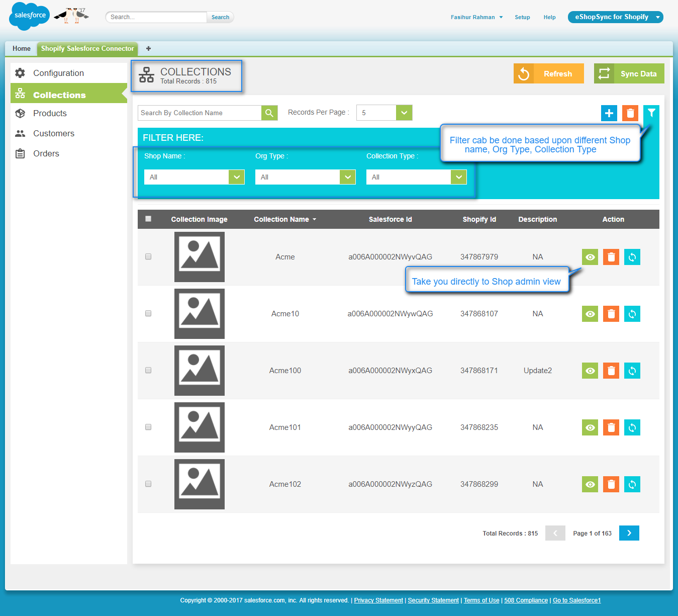Open the Shop Name filter dropdown
678x616 pixels.
tap(195, 177)
